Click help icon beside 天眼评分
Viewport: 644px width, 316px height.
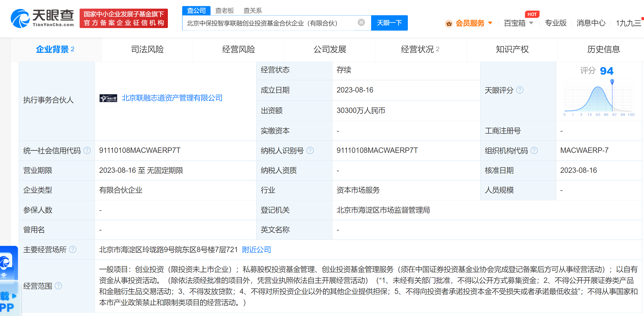coord(520,90)
